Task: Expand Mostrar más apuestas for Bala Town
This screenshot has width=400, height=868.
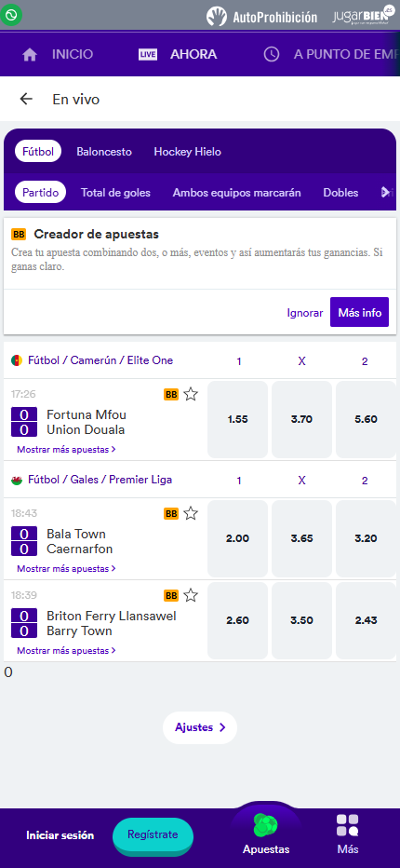Action: pyautogui.click(x=66, y=568)
